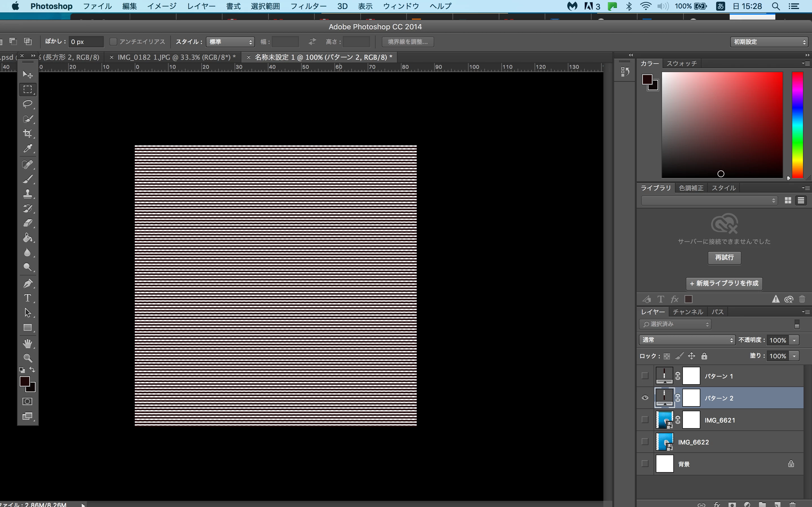The image size is (812, 507).
Task: Hide the パターン 2 layer
Action: [645, 398]
